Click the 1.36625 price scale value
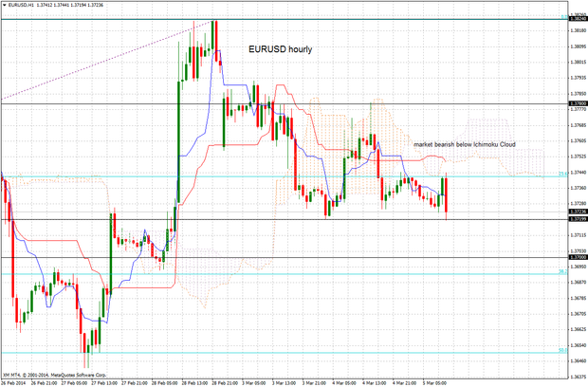 (578, 329)
